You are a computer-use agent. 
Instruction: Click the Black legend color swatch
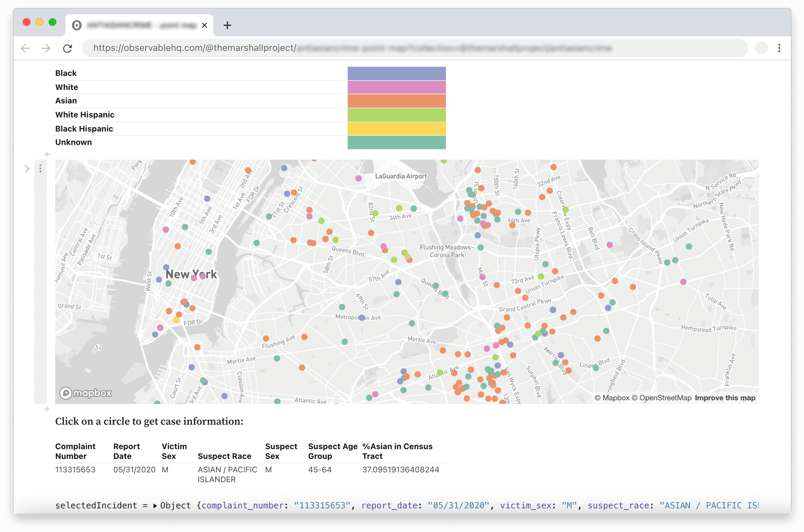(396, 73)
